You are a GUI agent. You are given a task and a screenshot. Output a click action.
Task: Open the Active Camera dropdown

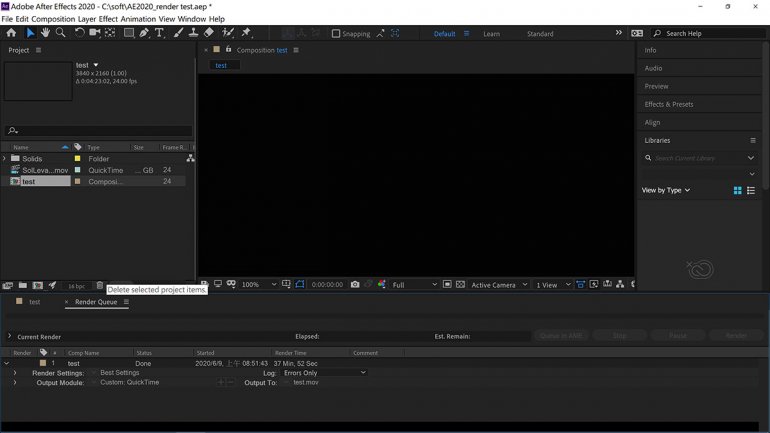pos(499,285)
